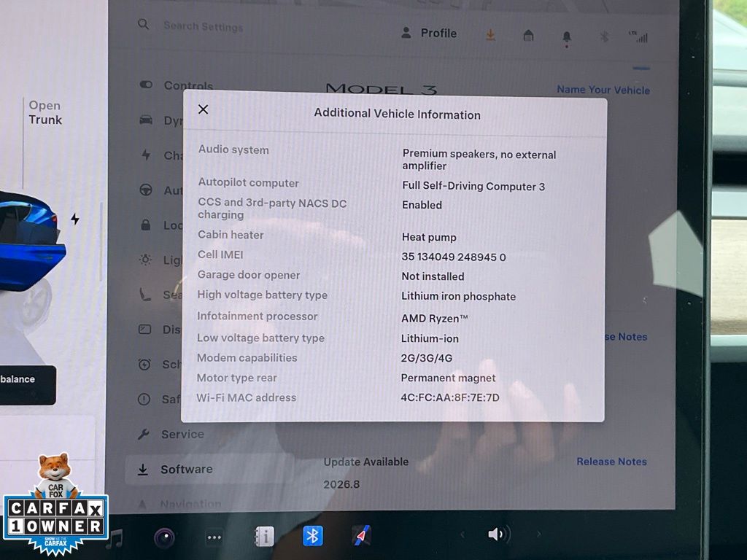
Task: Tap the Update Available label
Action: [x=366, y=462]
